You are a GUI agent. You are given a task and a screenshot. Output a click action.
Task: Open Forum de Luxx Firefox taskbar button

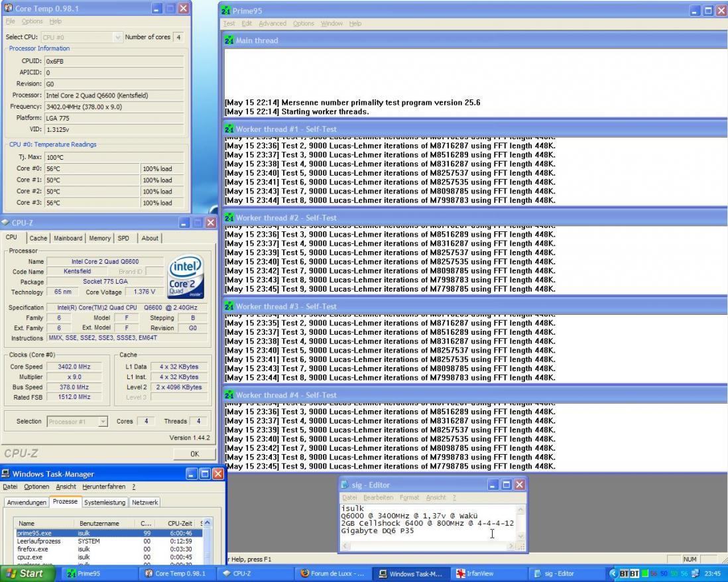(333, 573)
